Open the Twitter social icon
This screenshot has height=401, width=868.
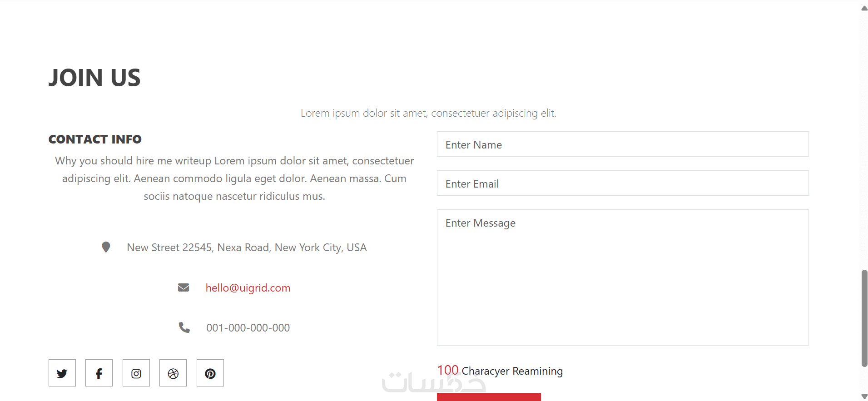[62, 373]
